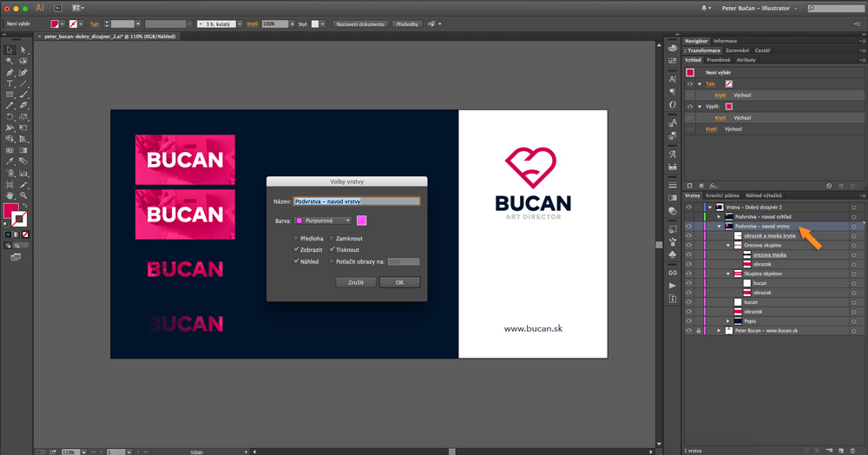868x455 pixels.
Task: Open Peter Bučan – Illustrator workspace switcher
Action: pyautogui.click(x=759, y=9)
